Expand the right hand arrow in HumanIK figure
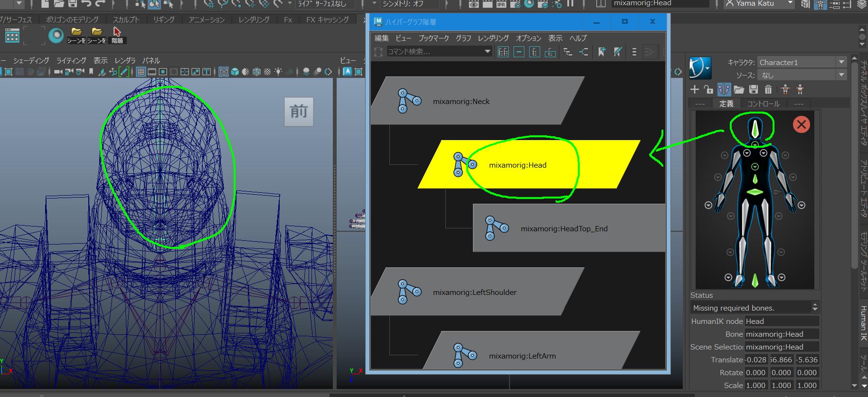The image size is (868, 397). tap(708, 205)
